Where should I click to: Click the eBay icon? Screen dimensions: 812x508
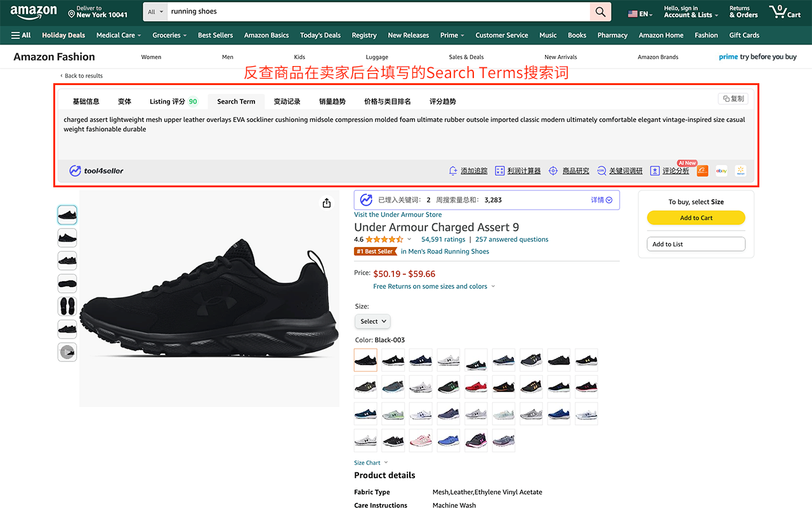(721, 171)
